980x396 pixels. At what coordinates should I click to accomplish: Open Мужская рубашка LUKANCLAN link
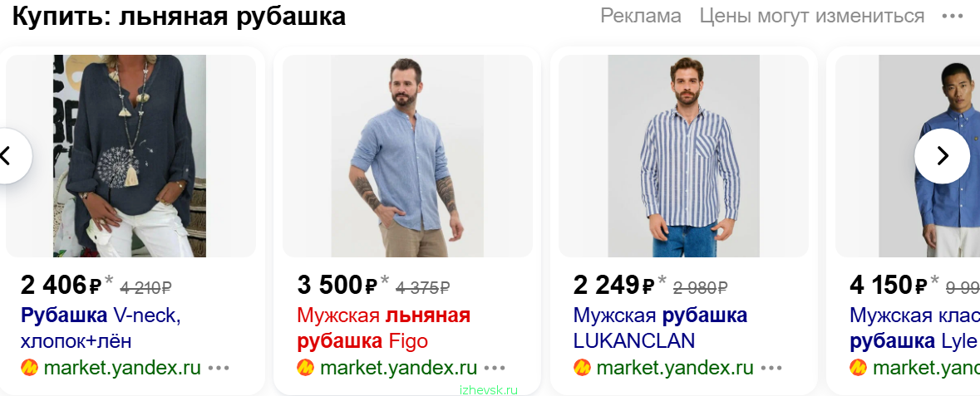660,329
